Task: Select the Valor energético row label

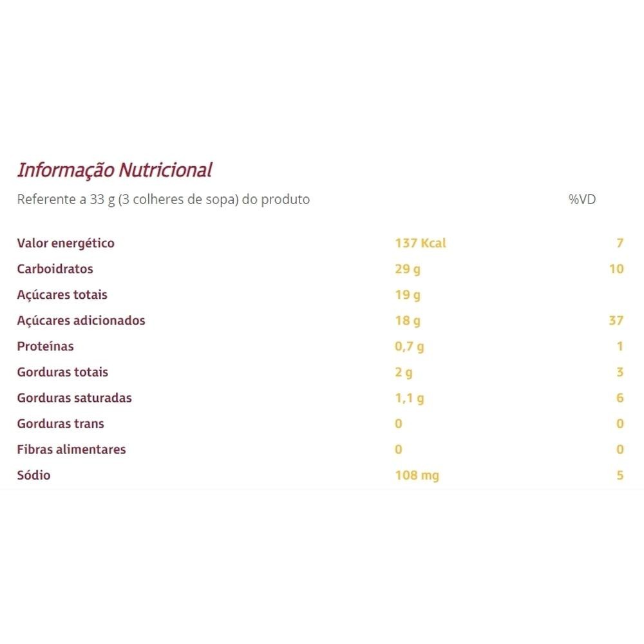Action: [66, 243]
